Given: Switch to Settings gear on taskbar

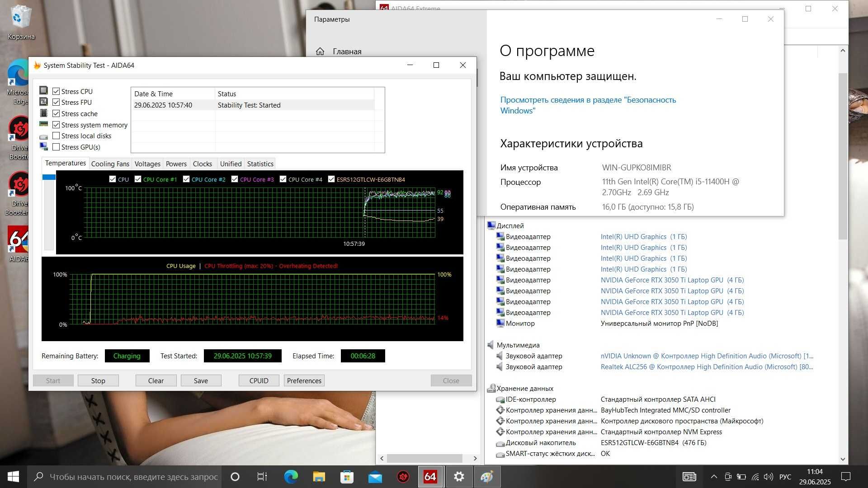Looking at the screenshot, I should 459,477.
